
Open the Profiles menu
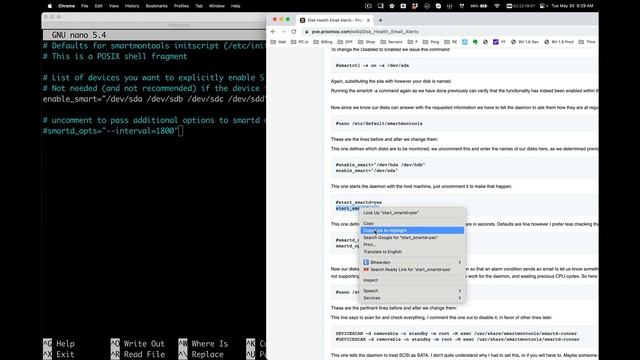181,6
